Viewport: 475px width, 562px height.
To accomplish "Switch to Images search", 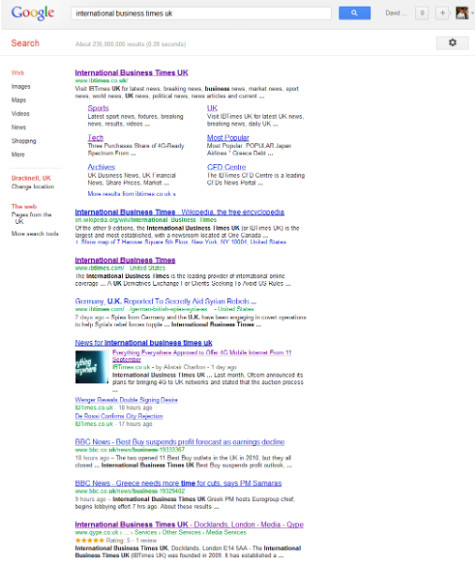I will (x=21, y=86).
